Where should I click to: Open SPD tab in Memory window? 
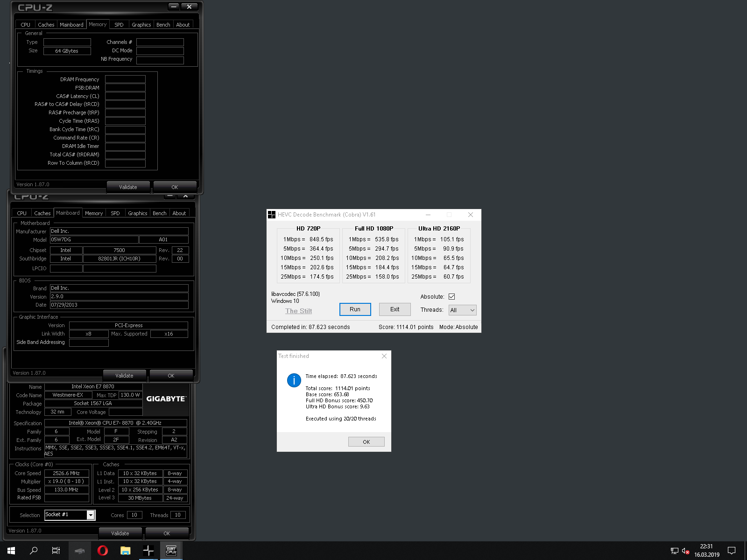(x=119, y=25)
